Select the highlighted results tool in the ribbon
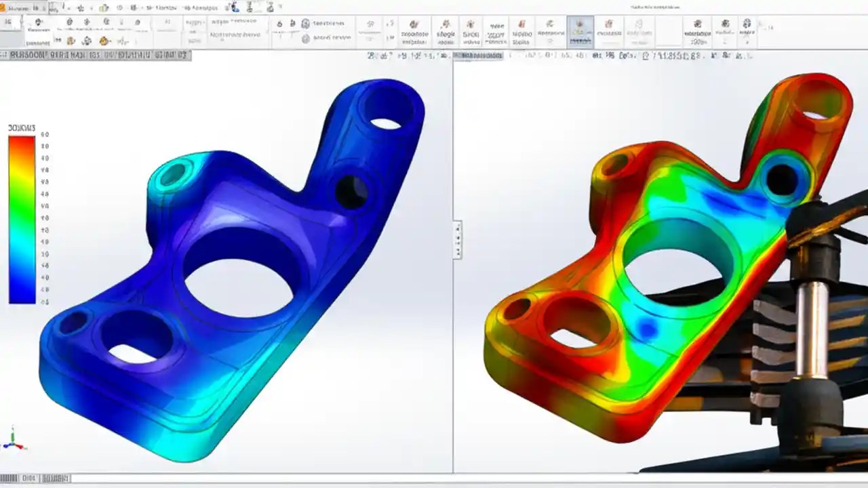This screenshot has width=868, height=488. click(x=582, y=32)
